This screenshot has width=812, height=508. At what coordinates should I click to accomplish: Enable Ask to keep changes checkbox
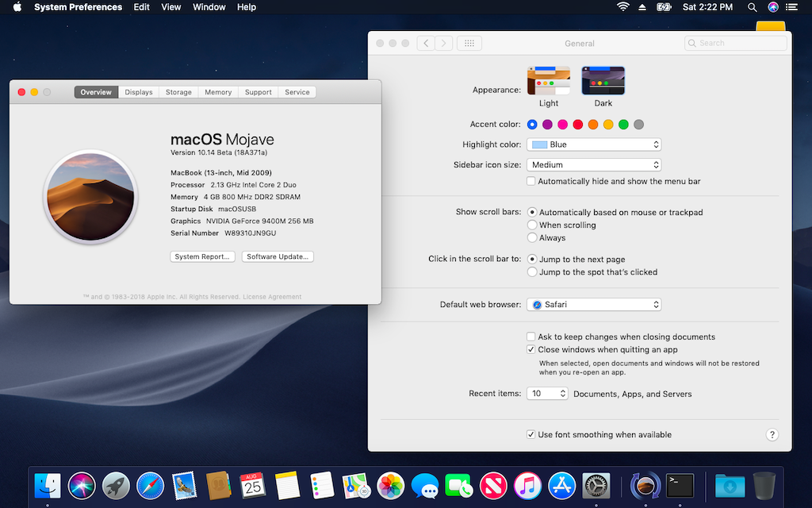point(530,337)
